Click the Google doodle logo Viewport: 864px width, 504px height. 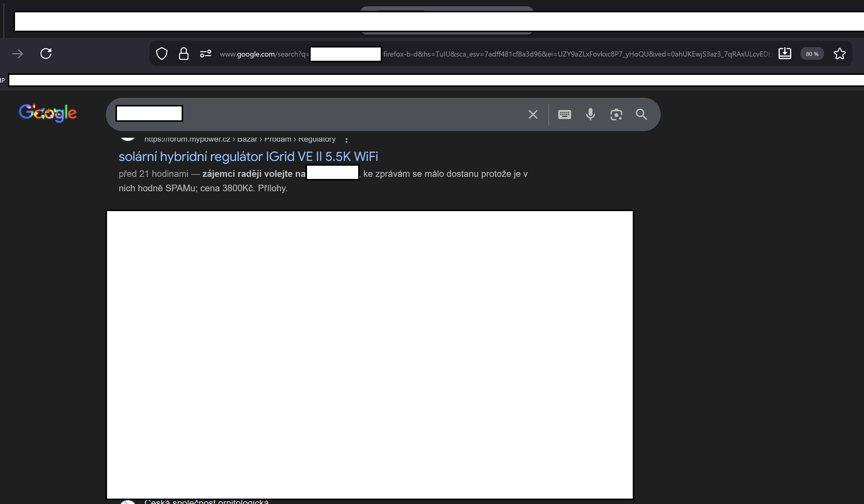pyautogui.click(x=48, y=113)
